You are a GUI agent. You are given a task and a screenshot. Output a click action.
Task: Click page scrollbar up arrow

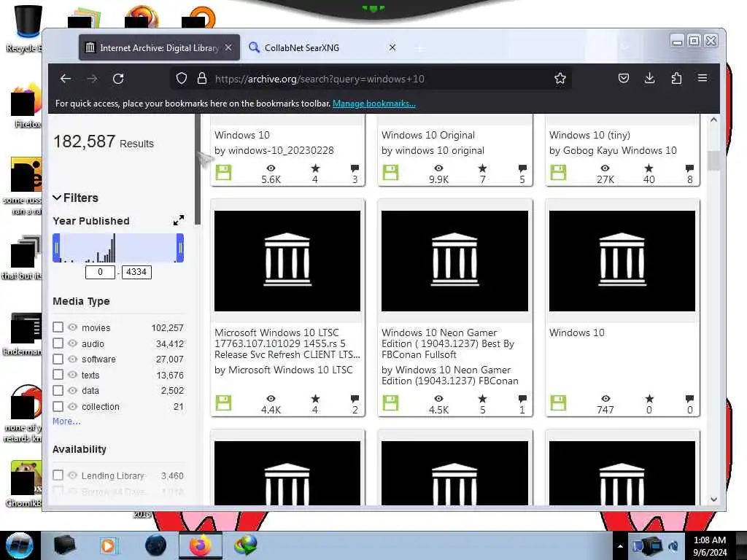coord(713,120)
